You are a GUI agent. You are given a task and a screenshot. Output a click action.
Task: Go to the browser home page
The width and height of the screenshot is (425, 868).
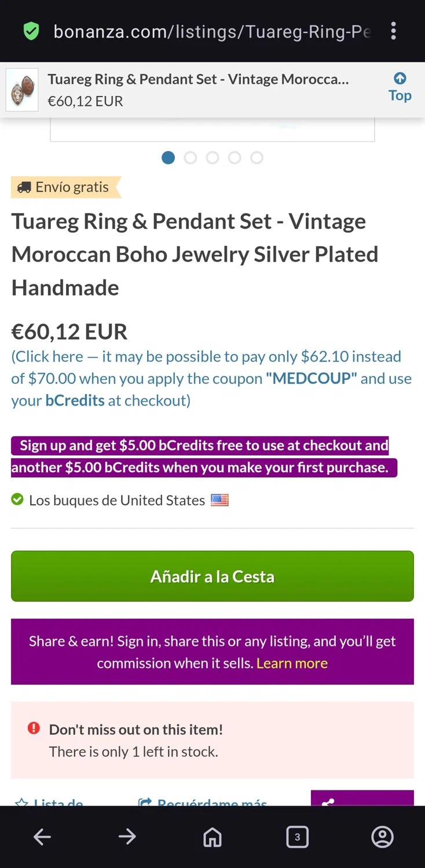click(x=212, y=837)
